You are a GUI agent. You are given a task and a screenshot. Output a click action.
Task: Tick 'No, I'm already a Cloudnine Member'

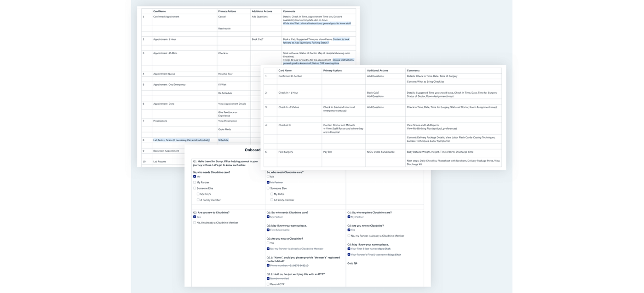(x=195, y=223)
